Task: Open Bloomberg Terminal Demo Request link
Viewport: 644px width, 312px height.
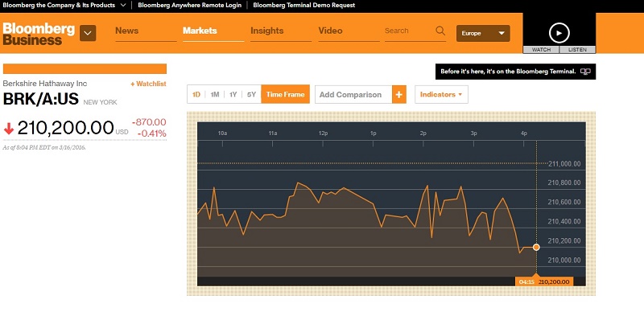Action: pos(304,6)
